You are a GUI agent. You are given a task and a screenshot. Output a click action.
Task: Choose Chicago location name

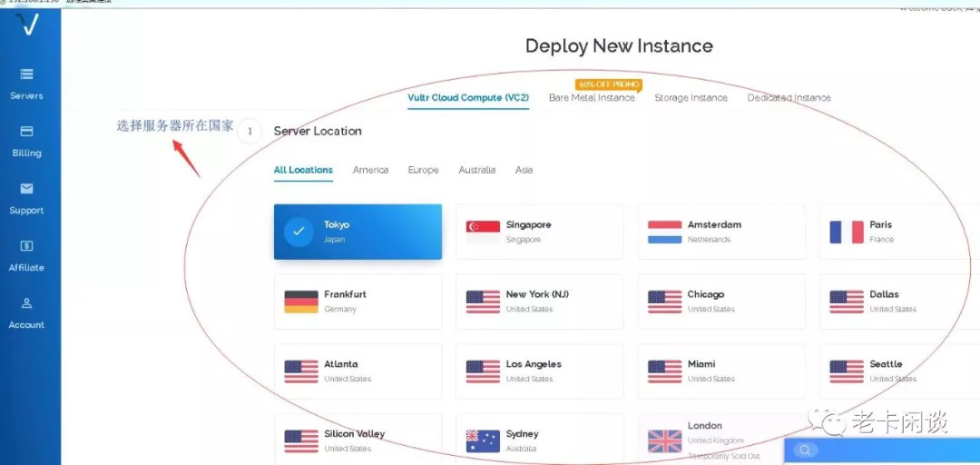click(706, 294)
